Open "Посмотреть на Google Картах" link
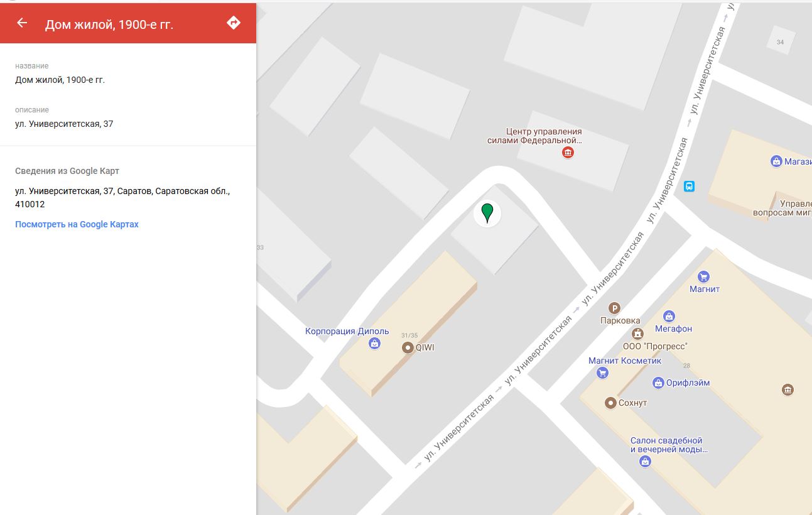Image resolution: width=812 pixels, height=515 pixels. click(77, 224)
